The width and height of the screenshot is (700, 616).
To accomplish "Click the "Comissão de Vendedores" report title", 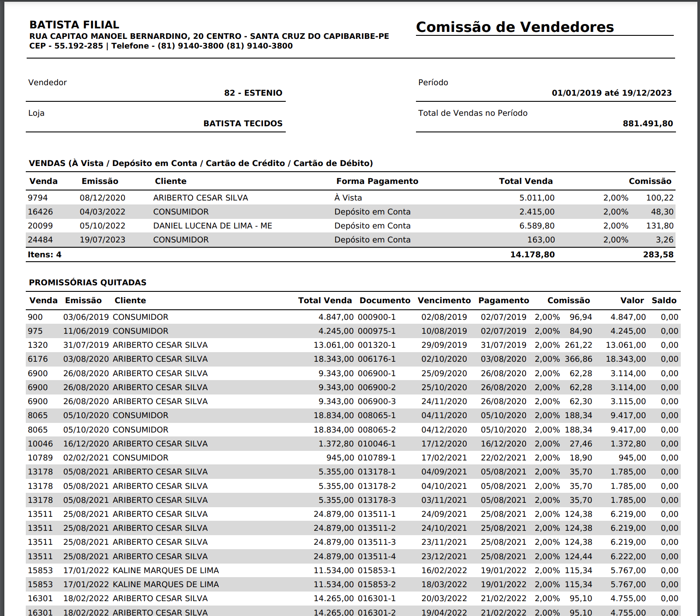I will point(515,27).
